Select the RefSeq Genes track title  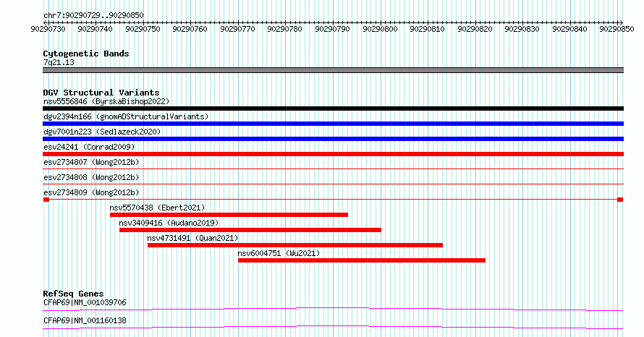click(74, 294)
